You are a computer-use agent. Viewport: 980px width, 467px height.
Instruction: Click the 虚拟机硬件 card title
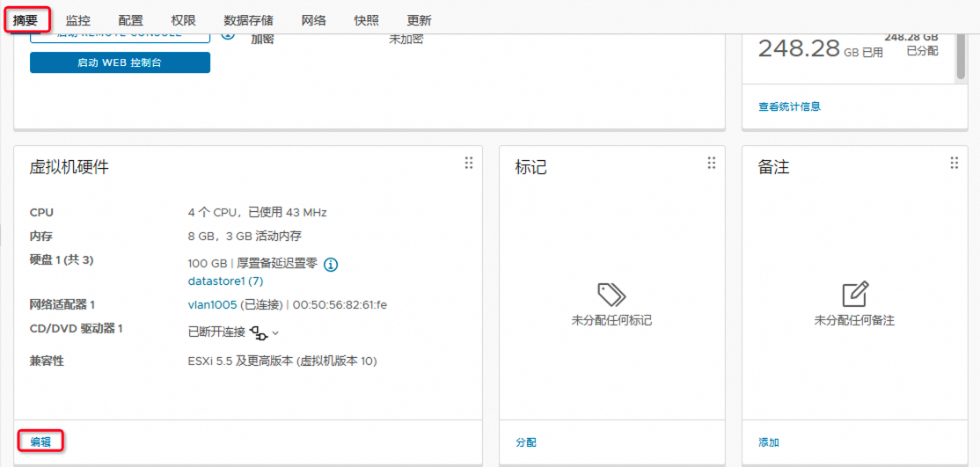(x=69, y=167)
